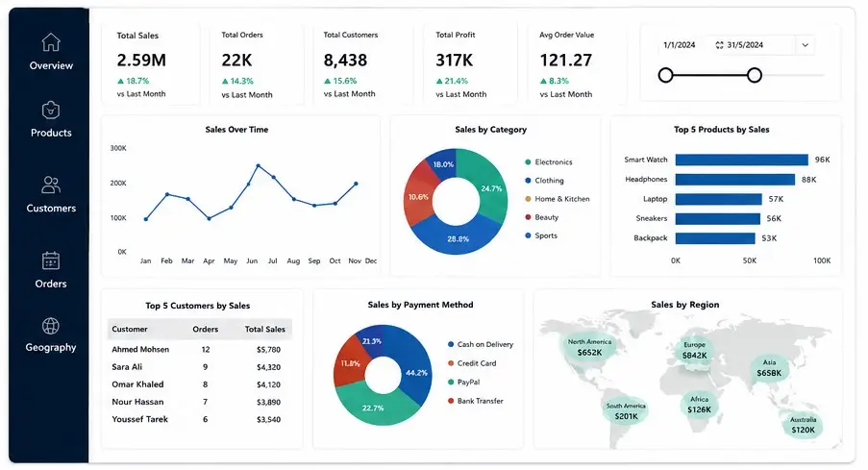Click the South America $201K bubble
This screenshot has height=470, width=868.
626,411
